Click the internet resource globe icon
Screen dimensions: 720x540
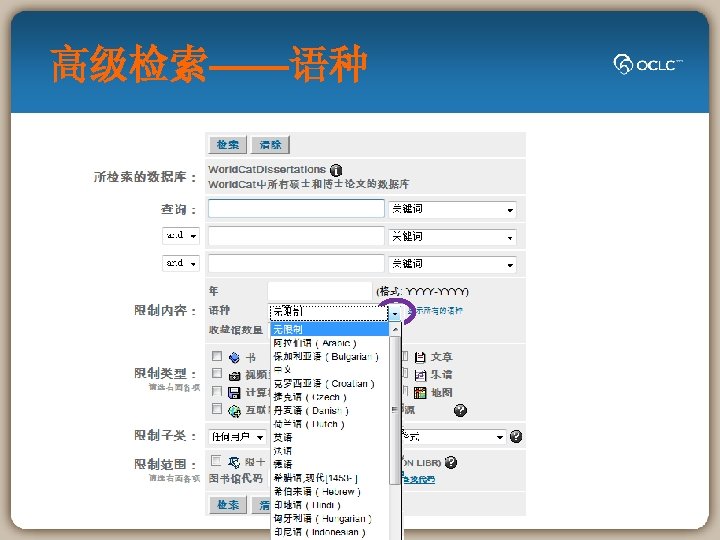tap(234, 411)
